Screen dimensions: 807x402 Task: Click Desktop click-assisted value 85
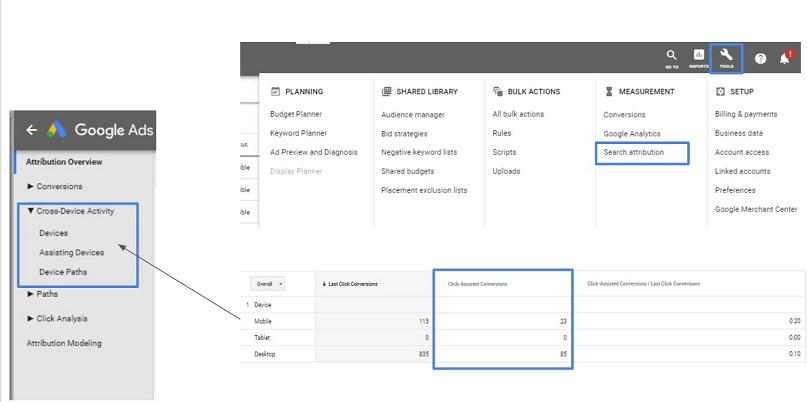564,354
